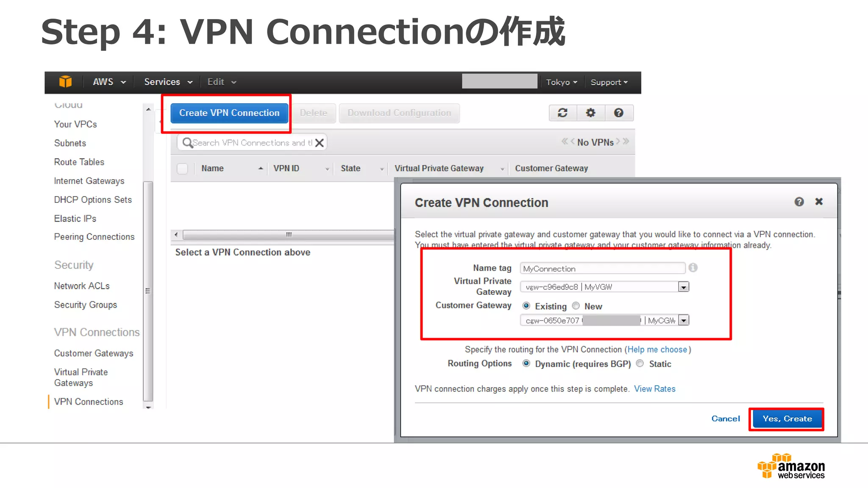This screenshot has width=868, height=488.
Task: Open the Tokyo region selector
Action: 561,82
